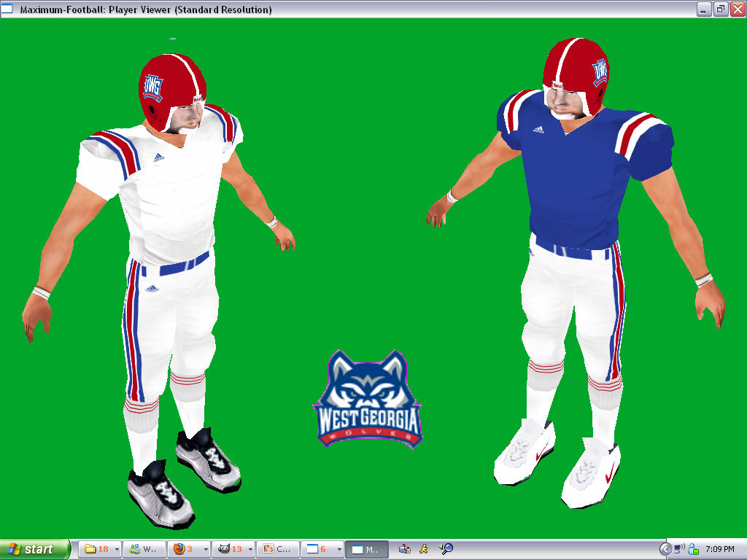Minimize the Player Viewer window
This screenshot has width=747, height=560.
pos(703,9)
